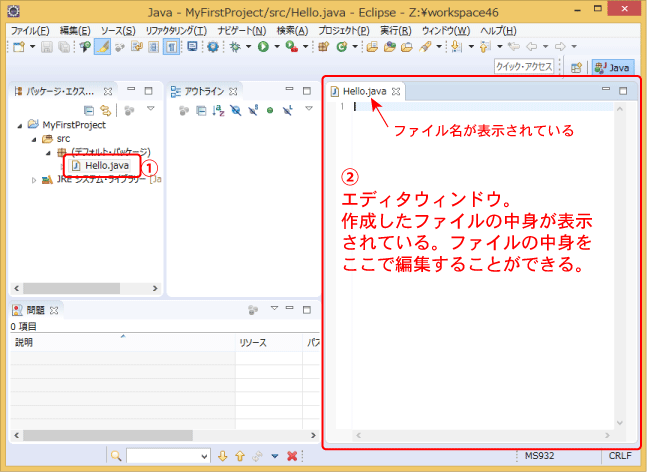The image size is (647, 472).
Task: Select the Hello.java editor tab
Action: pos(364,91)
